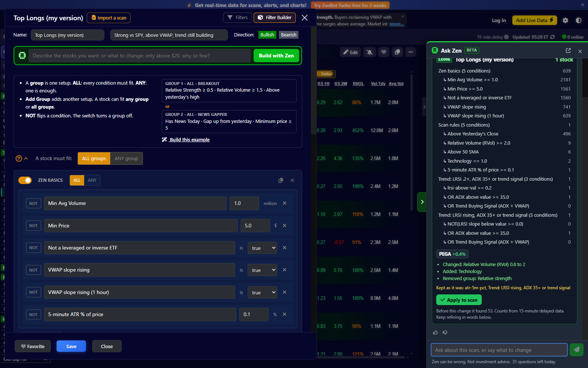Image resolution: width=588 pixels, height=368 pixels.
Task: Open true dropdown for VWAP slope rising (1 hour)
Action: [x=262, y=293]
